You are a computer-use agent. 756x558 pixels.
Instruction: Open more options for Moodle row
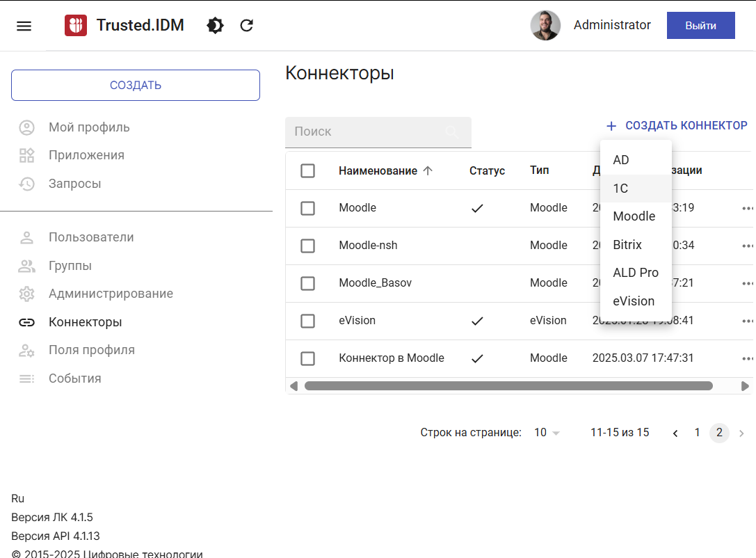[748, 208]
